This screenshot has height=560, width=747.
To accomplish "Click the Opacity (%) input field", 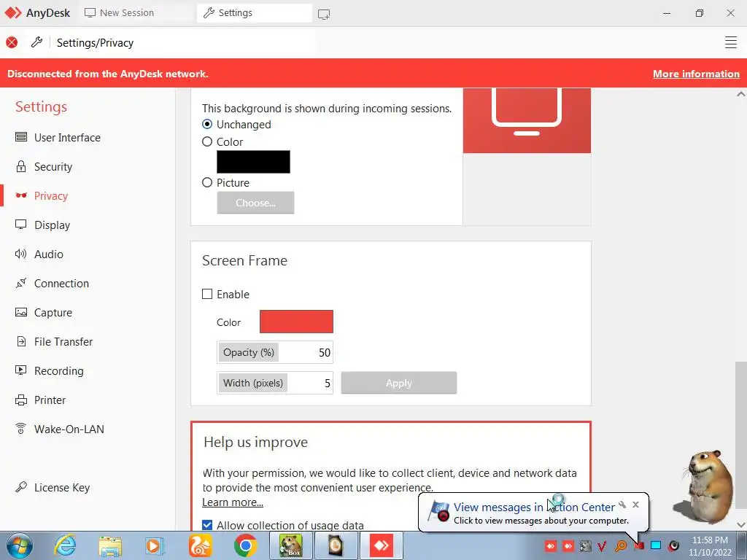I will point(275,352).
